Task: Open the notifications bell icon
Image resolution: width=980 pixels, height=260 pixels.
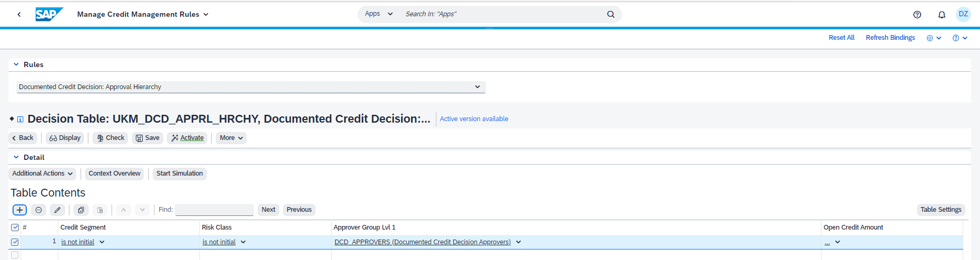Action: (942, 15)
